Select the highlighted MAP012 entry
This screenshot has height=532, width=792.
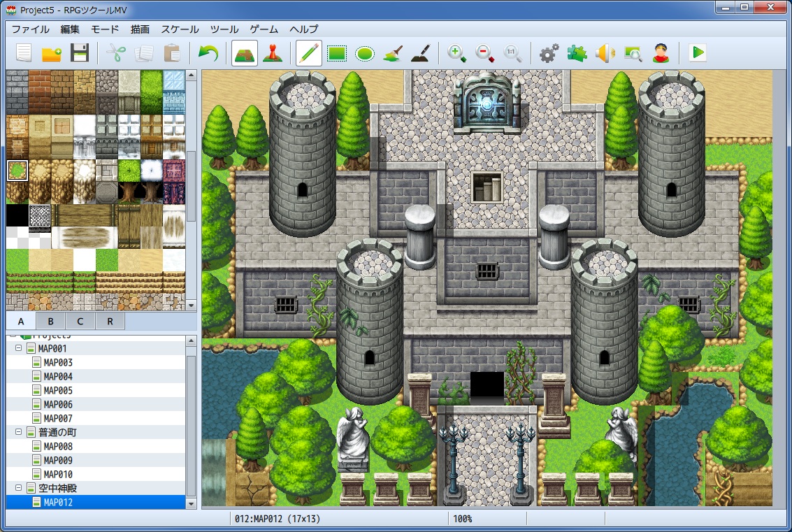coord(96,502)
